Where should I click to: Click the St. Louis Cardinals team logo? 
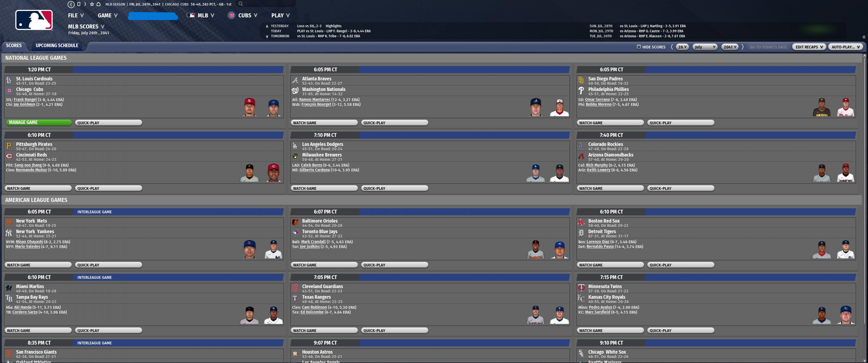point(9,80)
